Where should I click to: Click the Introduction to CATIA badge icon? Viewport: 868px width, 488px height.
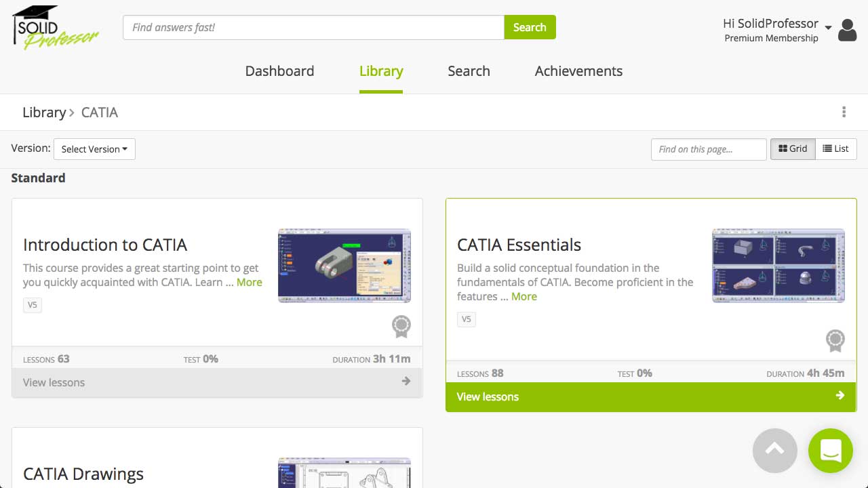pos(401,327)
